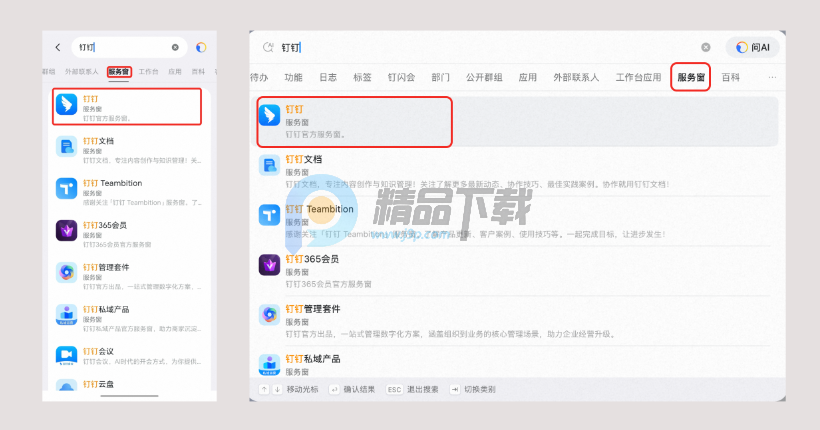Screen dimensions: 820x430
Task: Clear the search text in the mobile panel
Action: (x=175, y=48)
